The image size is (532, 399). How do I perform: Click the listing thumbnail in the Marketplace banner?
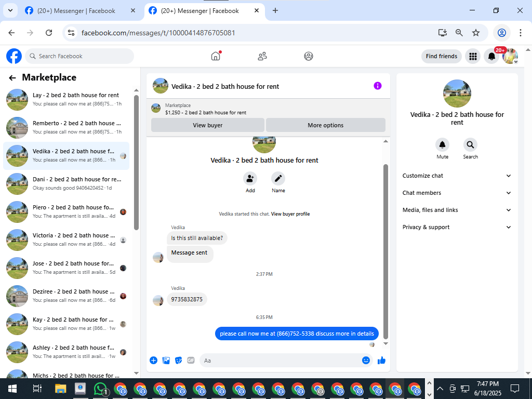click(156, 109)
